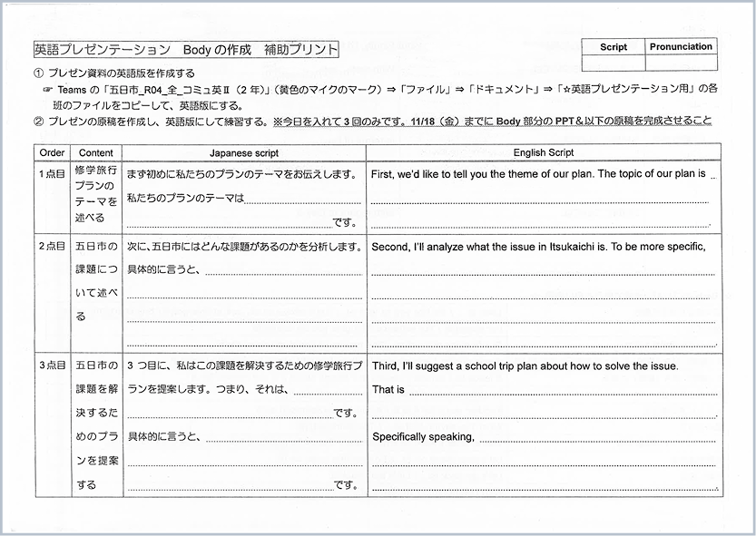The image size is (756, 536).
Task: Click the phrase 'The topic of our plan is'
Action: pos(652,174)
